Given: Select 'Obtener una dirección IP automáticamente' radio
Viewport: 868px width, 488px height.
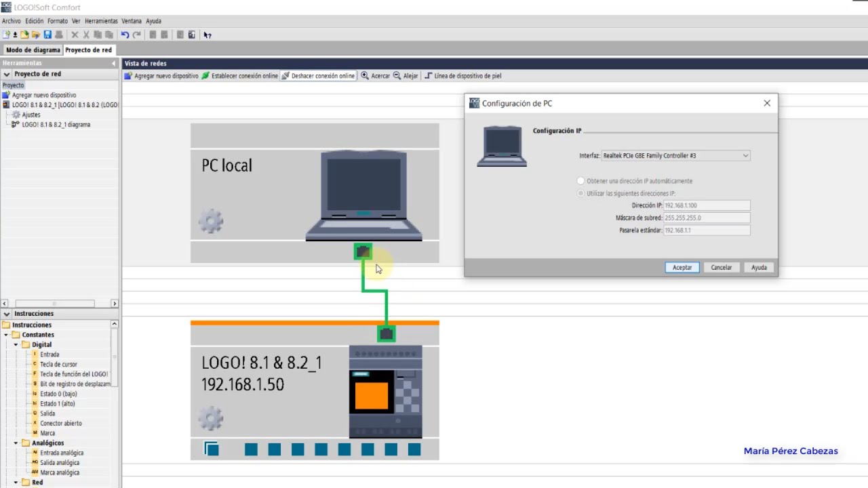Looking at the screenshot, I should [580, 181].
